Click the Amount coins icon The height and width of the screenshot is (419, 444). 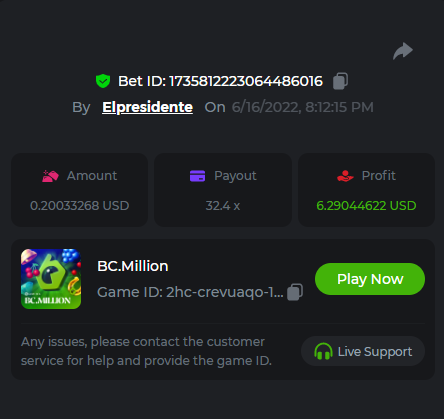50,176
